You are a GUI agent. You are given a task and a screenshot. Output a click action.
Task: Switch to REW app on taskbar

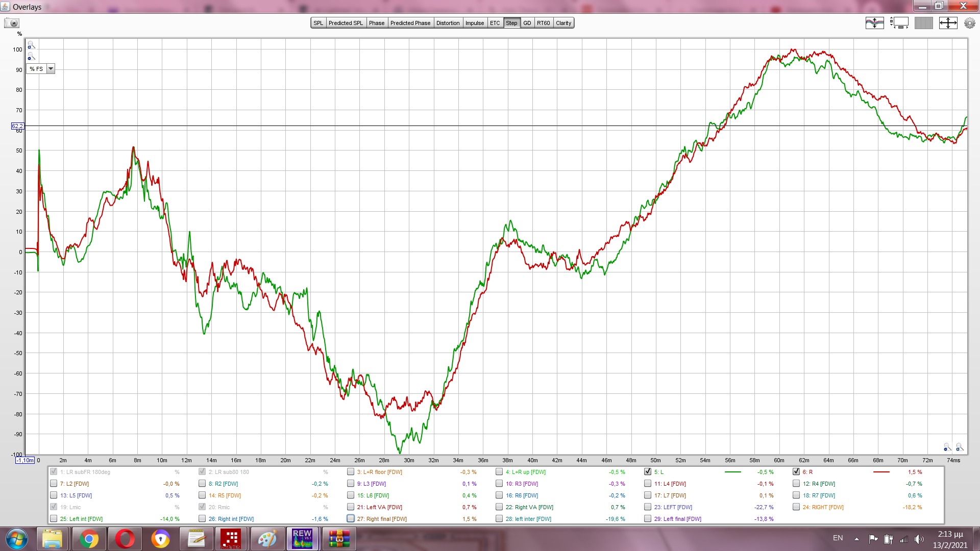click(302, 539)
